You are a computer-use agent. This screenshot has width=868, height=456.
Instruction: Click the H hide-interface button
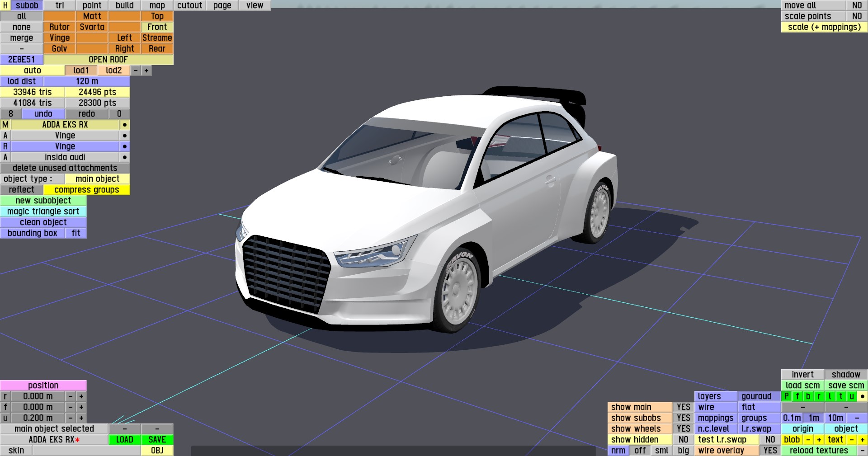tap(5, 5)
